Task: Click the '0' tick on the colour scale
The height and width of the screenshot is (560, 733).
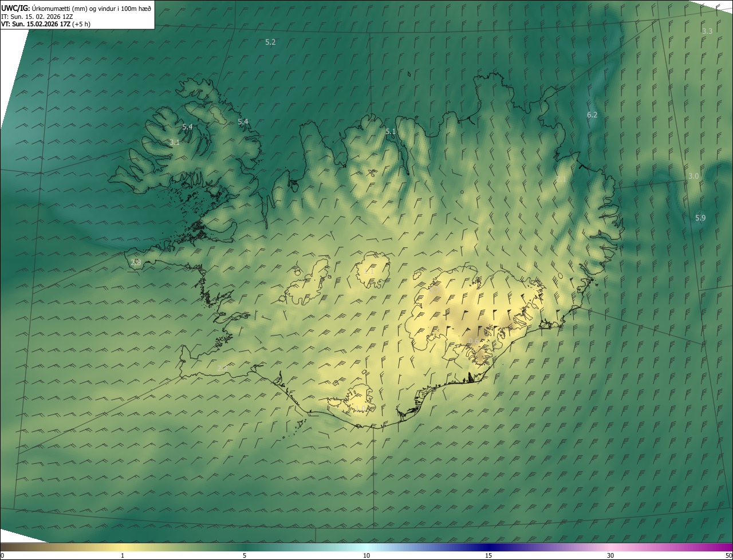Action: [x=2, y=555]
